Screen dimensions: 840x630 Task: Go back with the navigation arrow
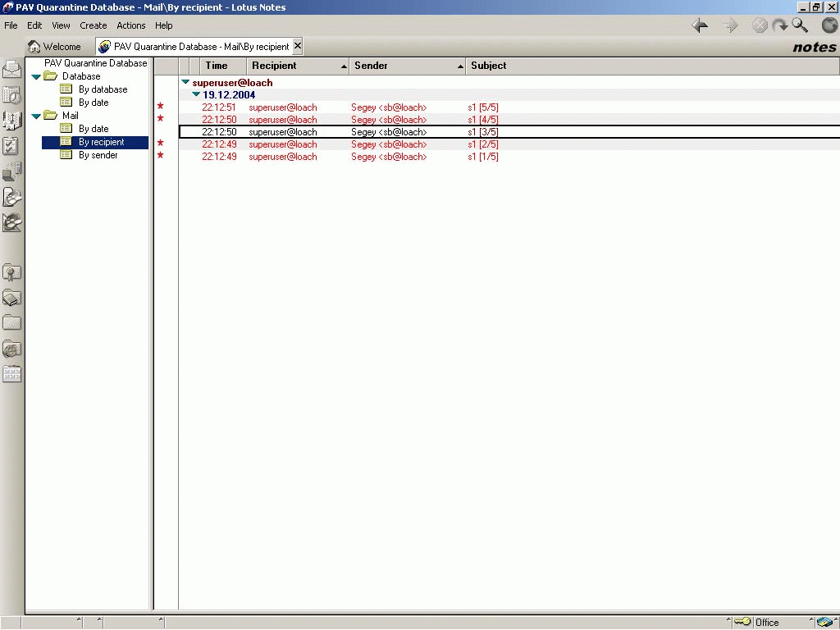[700, 25]
